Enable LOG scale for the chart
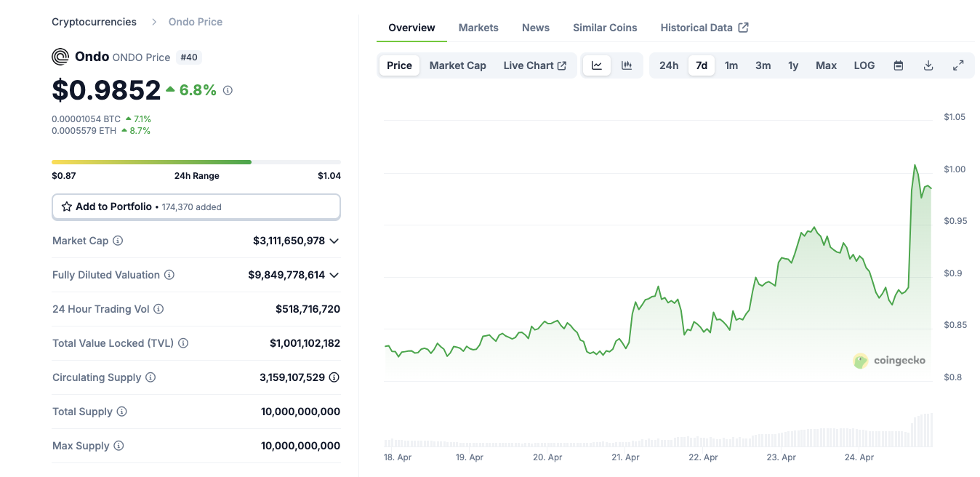 [x=864, y=65]
